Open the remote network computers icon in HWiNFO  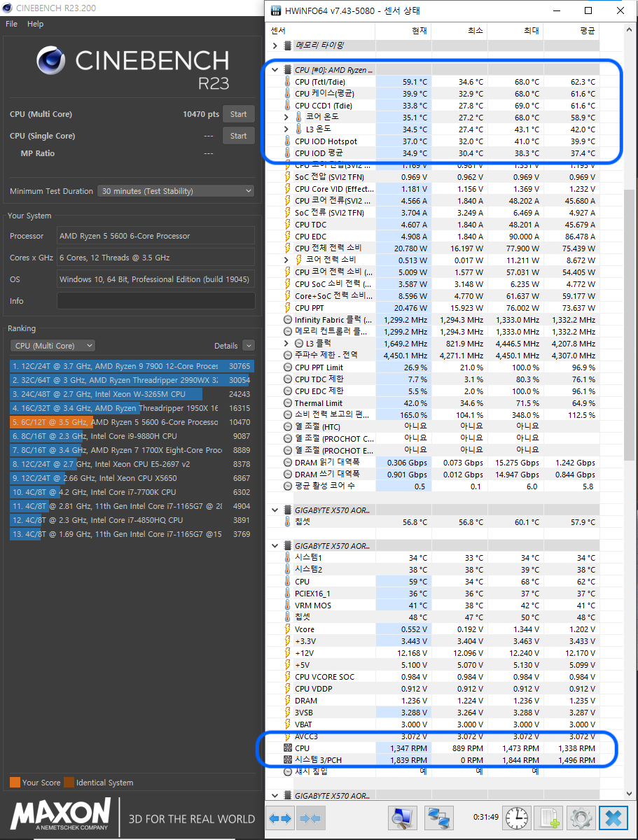[439, 818]
